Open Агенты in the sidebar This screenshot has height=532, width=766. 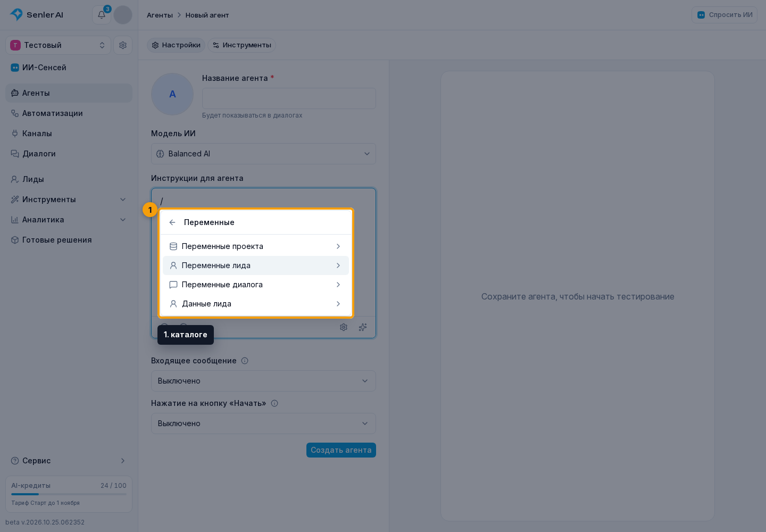69,93
